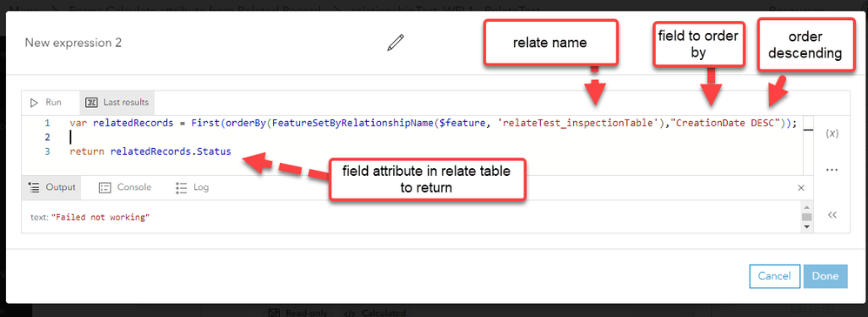Click the Log list icon
This screenshot has width=868, height=317.
[x=181, y=188]
